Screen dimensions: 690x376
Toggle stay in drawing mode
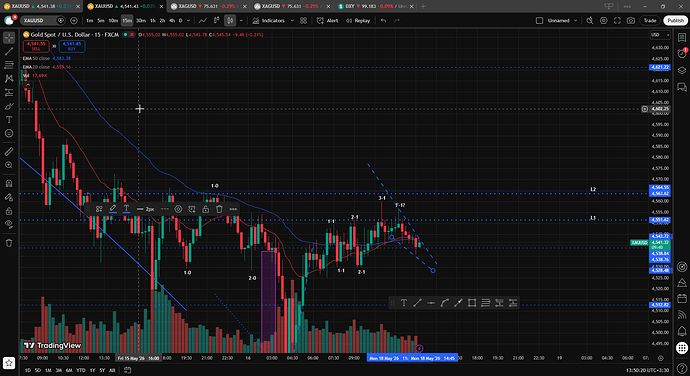9,197
